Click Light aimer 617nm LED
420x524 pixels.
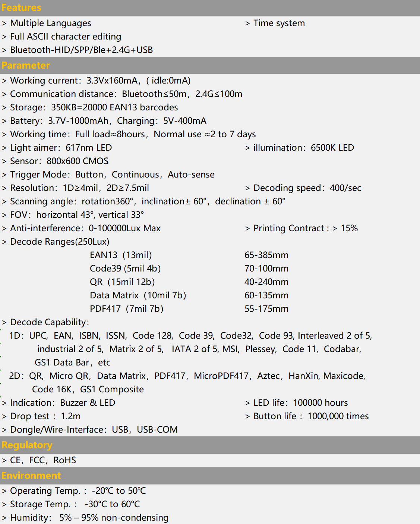point(57,148)
